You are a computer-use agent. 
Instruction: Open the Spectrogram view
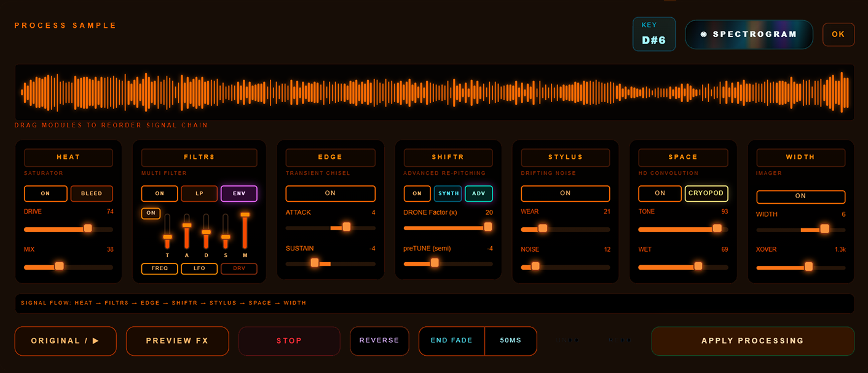tap(749, 34)
